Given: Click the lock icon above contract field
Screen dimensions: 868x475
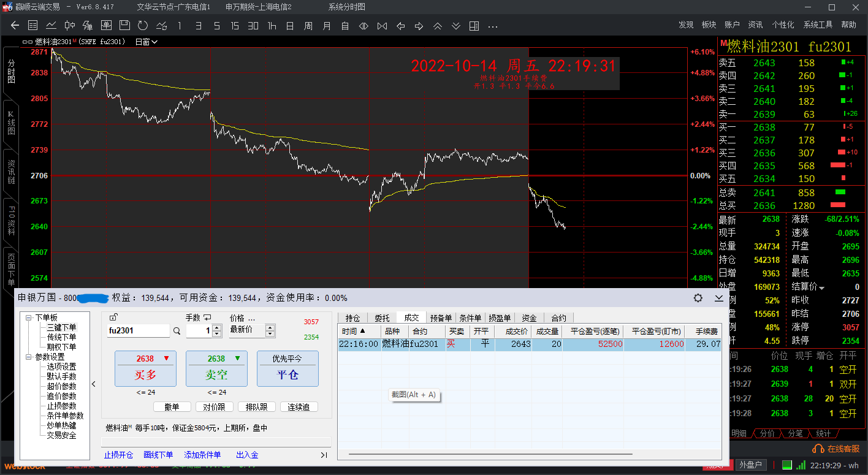Looking at the screenshot, I should pyautogui.click(x=113, y=317).
